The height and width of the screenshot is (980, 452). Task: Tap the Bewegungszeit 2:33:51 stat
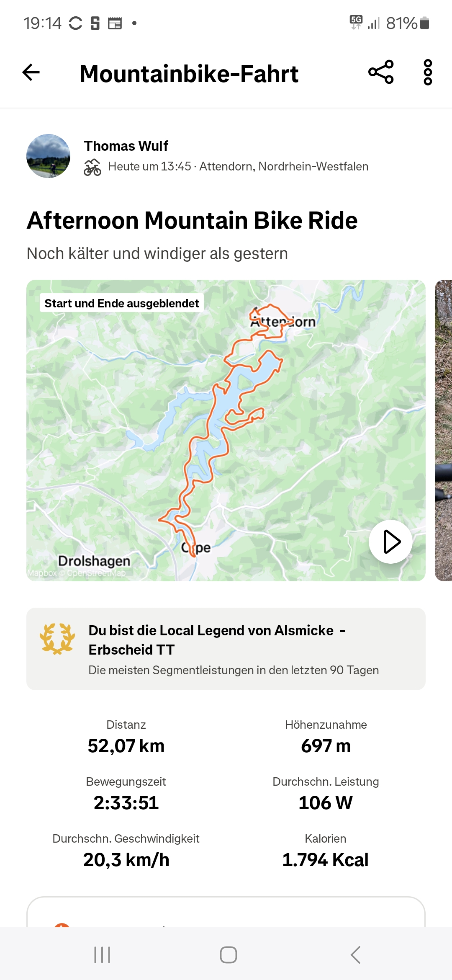point(126,794)
